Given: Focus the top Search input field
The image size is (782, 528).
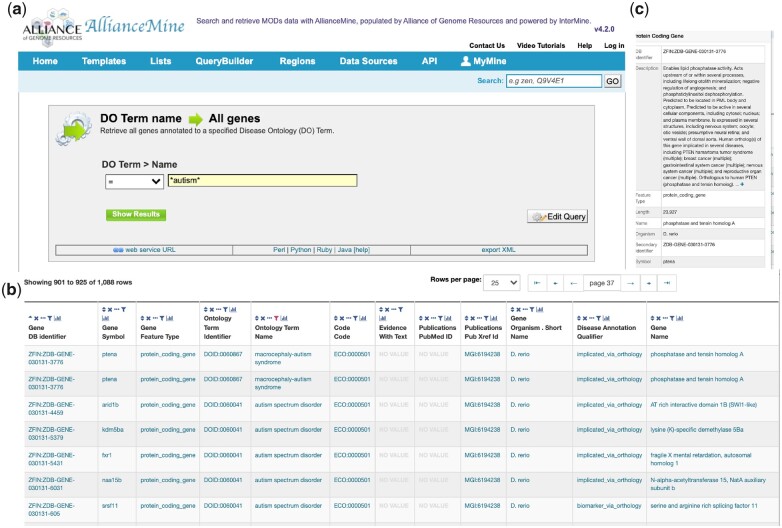Looking at the screenshot, I should [554, 81].
